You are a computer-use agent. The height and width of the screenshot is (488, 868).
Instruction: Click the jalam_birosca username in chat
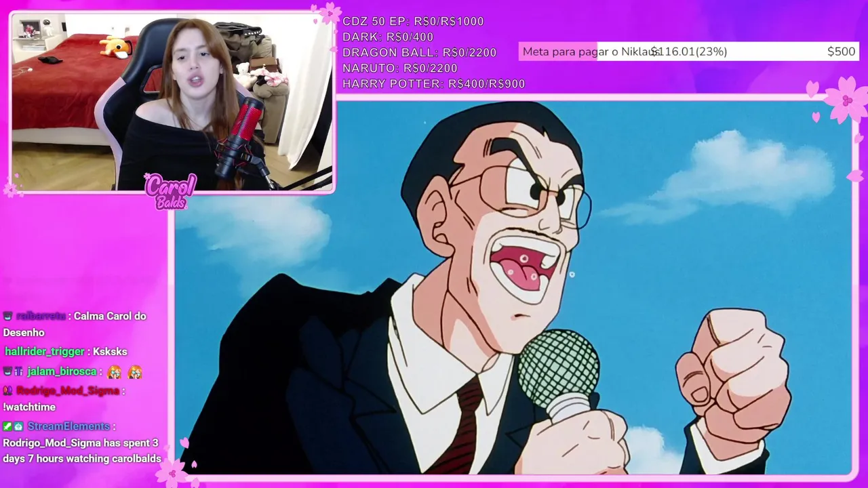click(x=62, y=371)
